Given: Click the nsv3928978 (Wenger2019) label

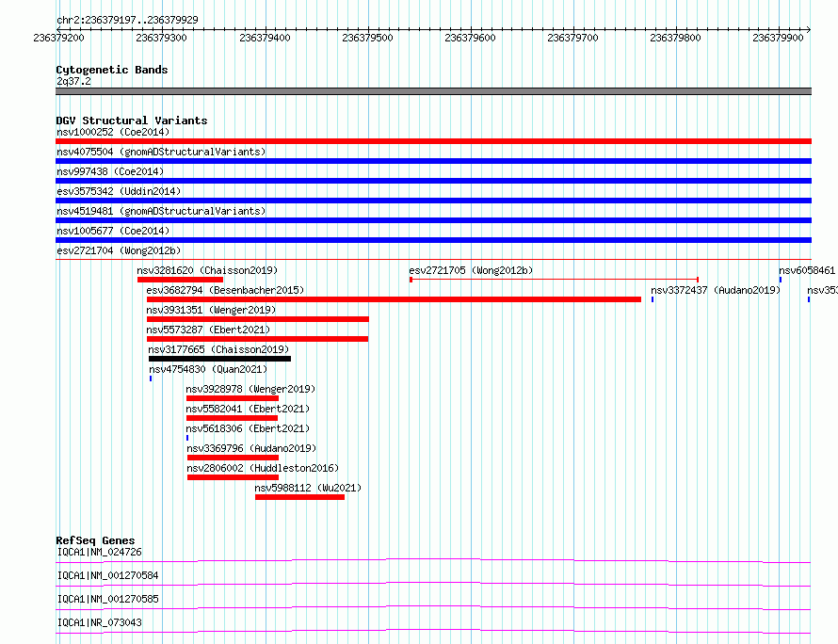Looking at the screenshot, I should pyautogui.click(x=250, y=389).
